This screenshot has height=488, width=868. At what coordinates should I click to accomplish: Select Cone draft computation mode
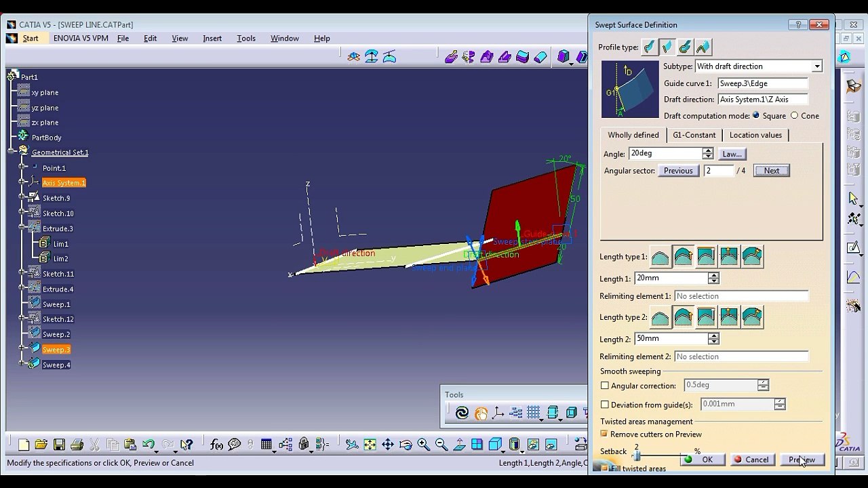[x=794, y=115]
